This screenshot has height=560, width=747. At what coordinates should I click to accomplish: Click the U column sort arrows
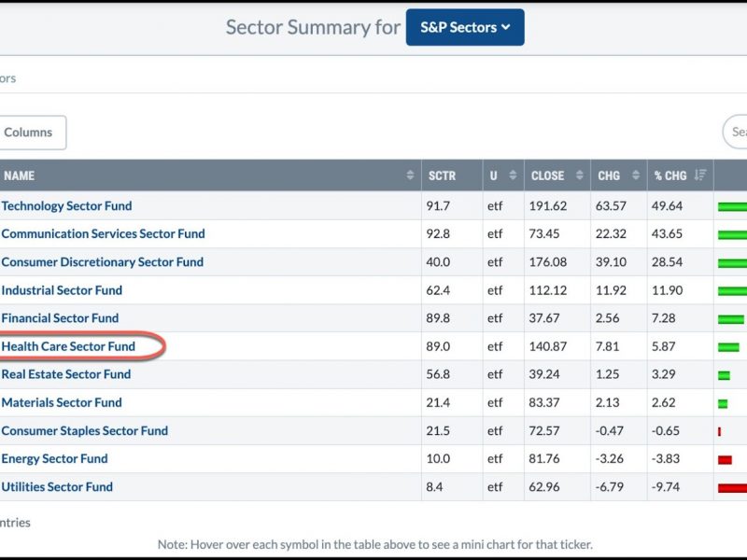pyautogui.click(x=513, y=175)
